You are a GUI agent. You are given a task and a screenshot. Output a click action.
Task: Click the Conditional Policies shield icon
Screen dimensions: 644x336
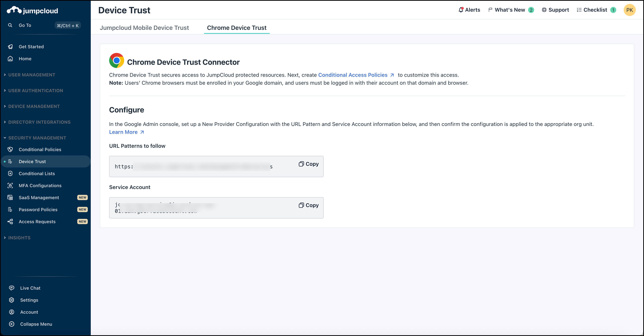[x=10, y=149]
